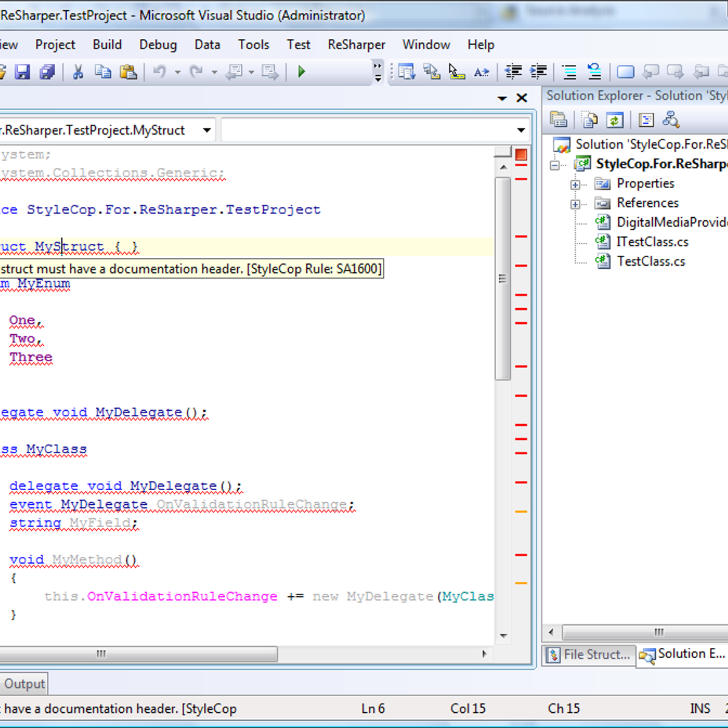Click the Display Parameter Info icon

(431, 72)
